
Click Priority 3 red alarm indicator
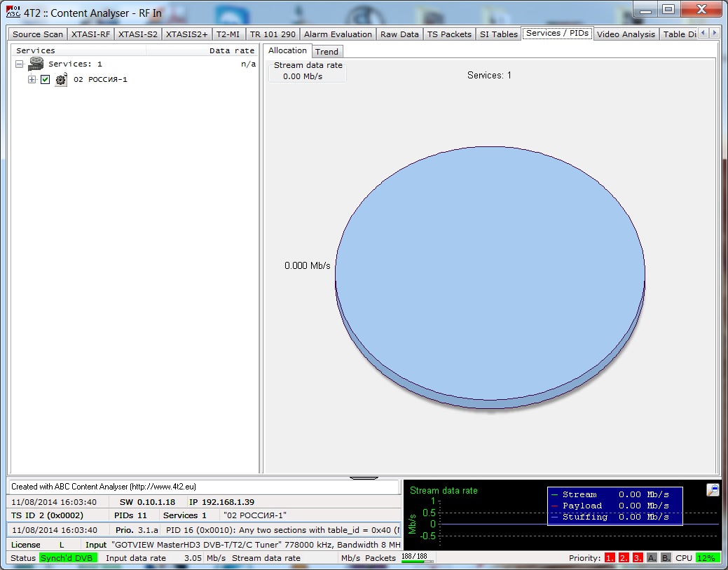point(638,558)
